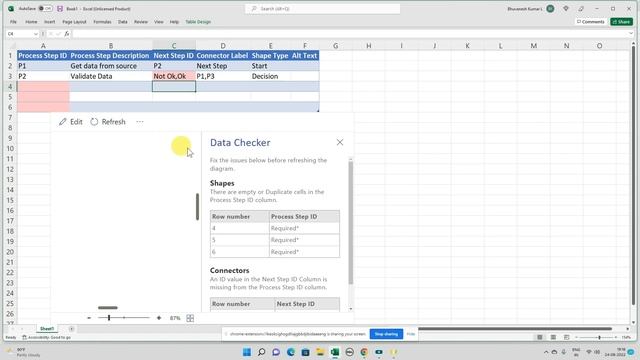Open the Help tab
Image resolution: width=640 pixels, height=360 pixels.
[x=174, y=22]
